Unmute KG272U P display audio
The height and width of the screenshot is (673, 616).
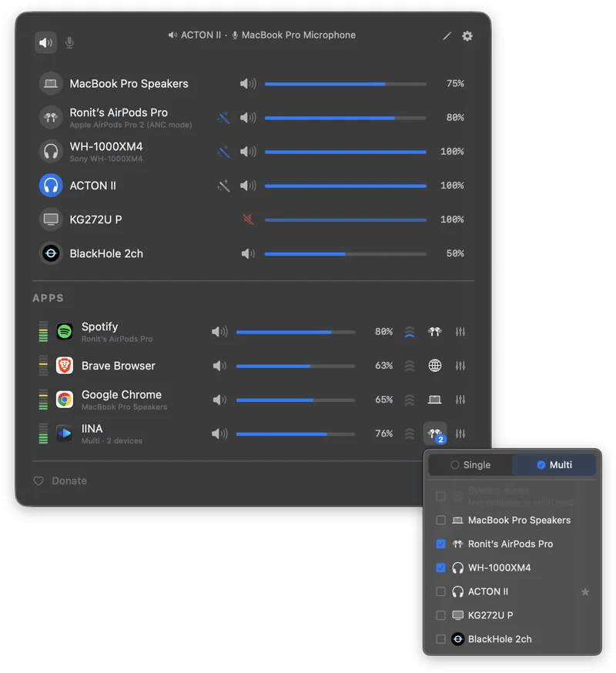click(x=248, y=219)
